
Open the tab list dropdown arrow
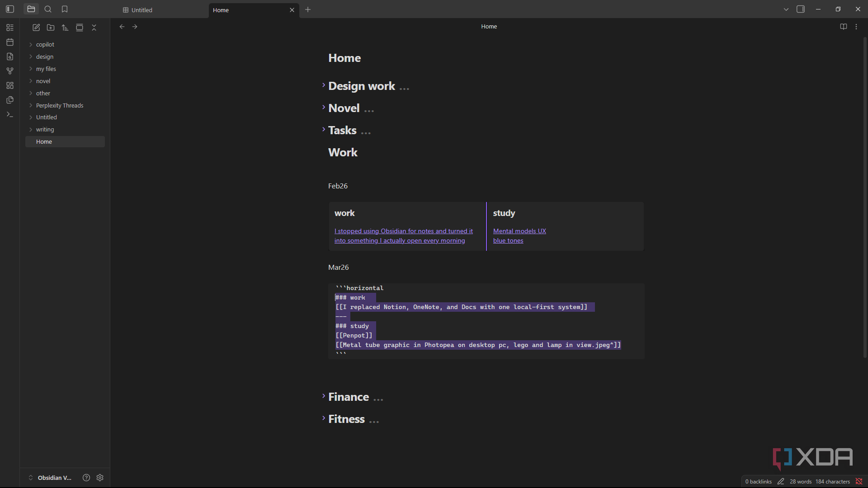click(x=786, y=9)
